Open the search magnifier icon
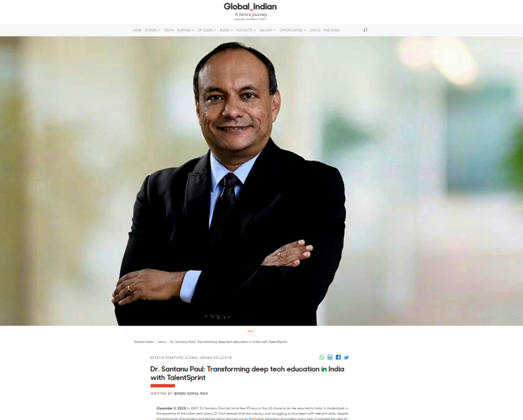 tap(365, 30)
